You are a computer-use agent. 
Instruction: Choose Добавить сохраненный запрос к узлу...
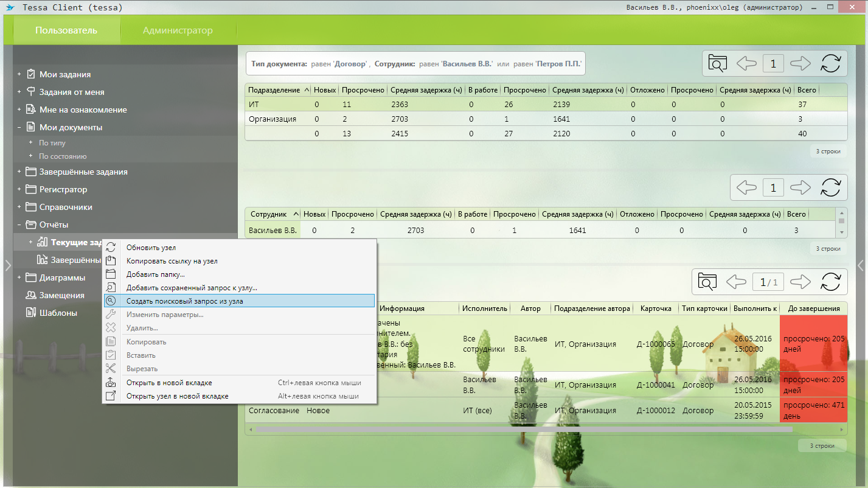pos(239,287)
